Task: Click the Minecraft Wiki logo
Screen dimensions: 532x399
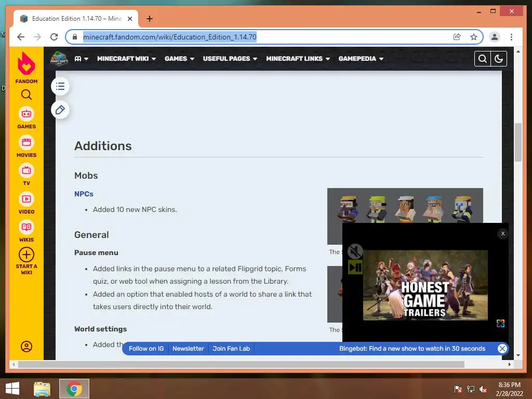Action: 59,59
